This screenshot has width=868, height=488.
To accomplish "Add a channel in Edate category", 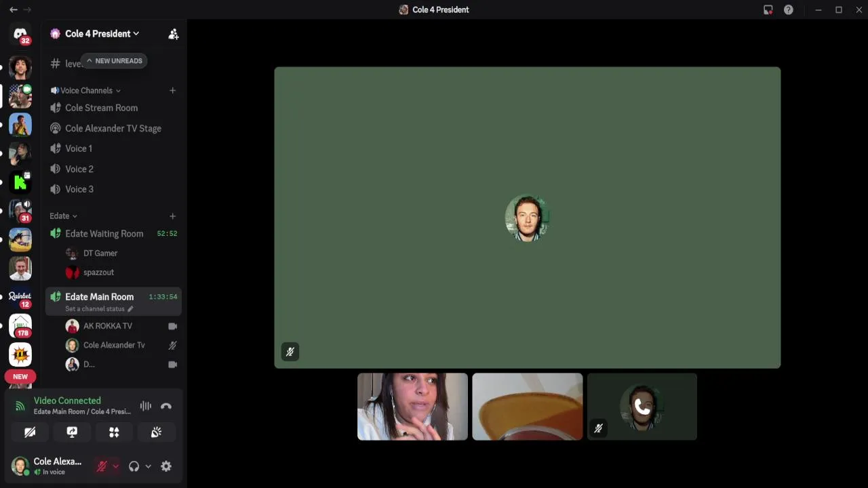I will tap(172, 216).
